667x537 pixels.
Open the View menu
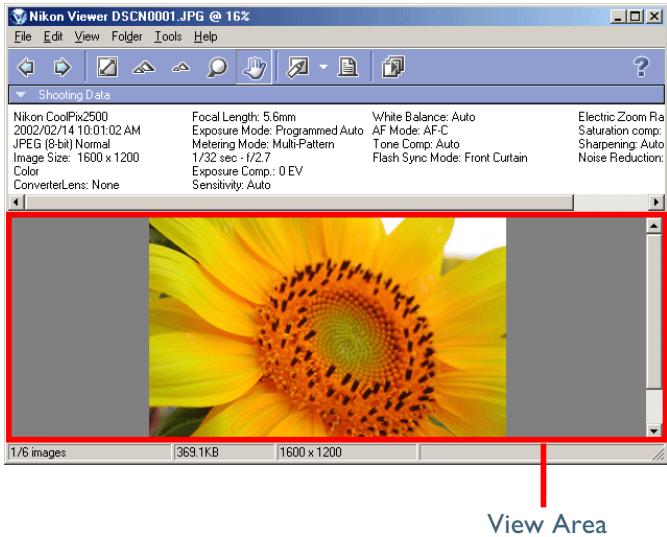[87, 37]
